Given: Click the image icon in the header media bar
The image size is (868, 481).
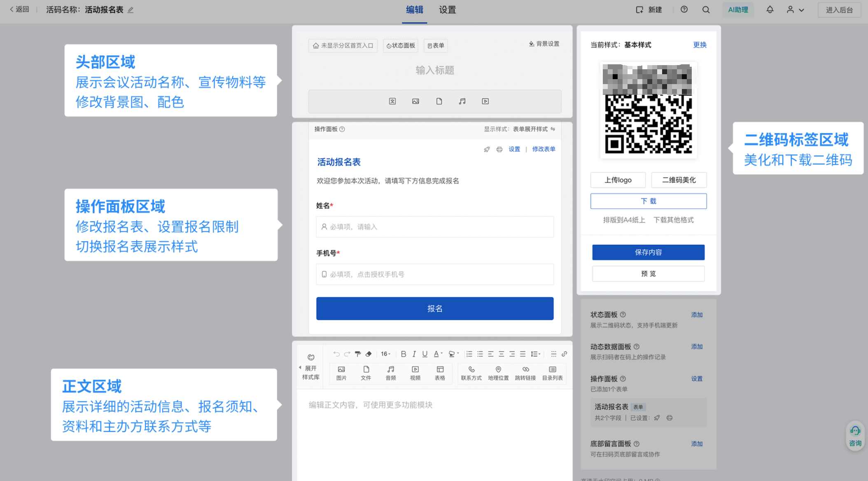Looking at the screenshot, I should [x=416, y=101].
